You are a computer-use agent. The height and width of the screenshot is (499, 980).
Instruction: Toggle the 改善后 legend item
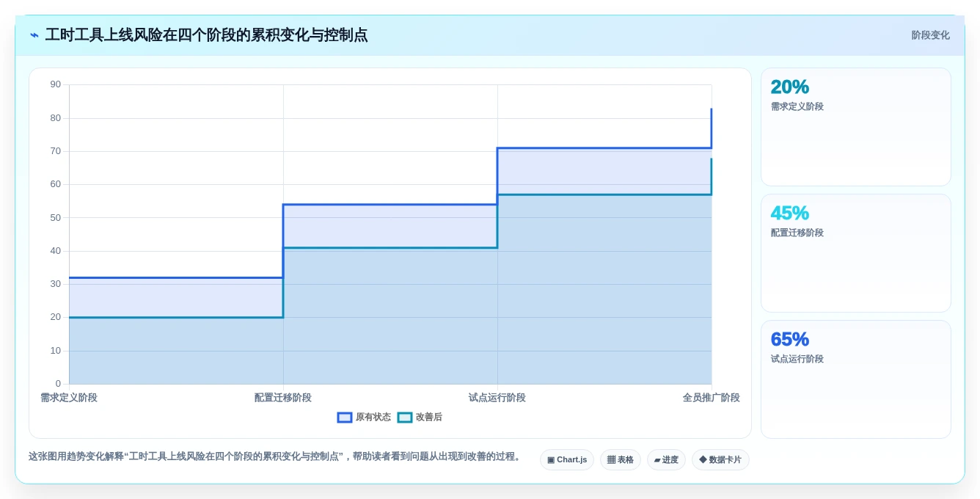pyautogui.click(x=420, y=417)
